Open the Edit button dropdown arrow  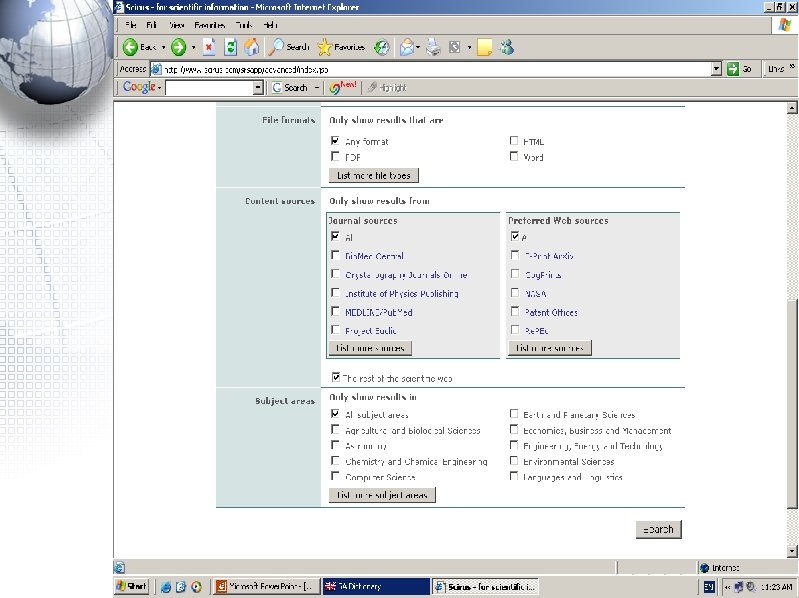point(469,48)
